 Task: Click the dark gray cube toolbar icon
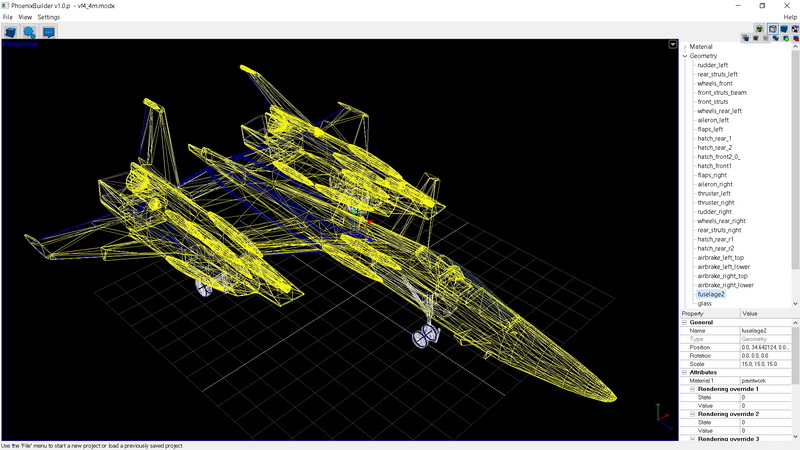tap(756, 38)
